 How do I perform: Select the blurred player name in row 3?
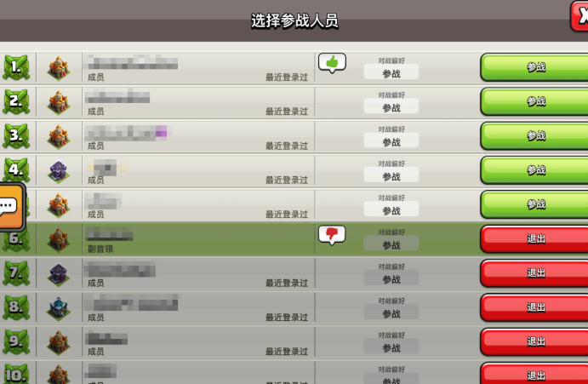128,133
